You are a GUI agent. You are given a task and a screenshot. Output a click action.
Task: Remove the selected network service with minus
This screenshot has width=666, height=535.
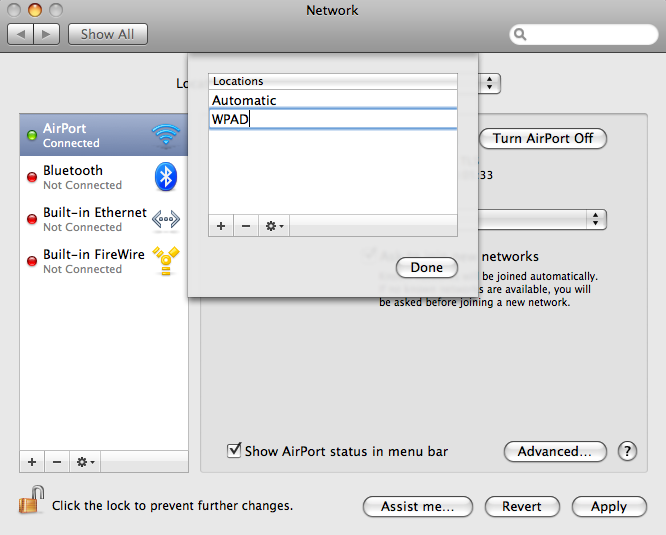[57, 462]
